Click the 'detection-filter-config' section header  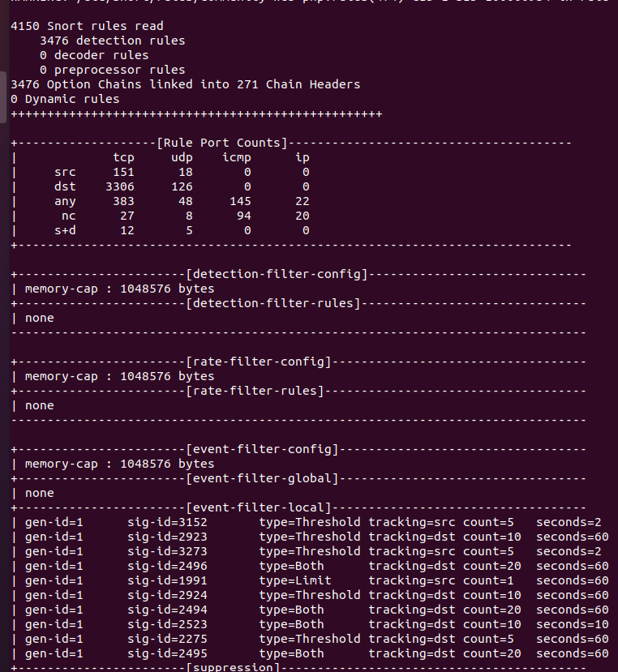276,274
